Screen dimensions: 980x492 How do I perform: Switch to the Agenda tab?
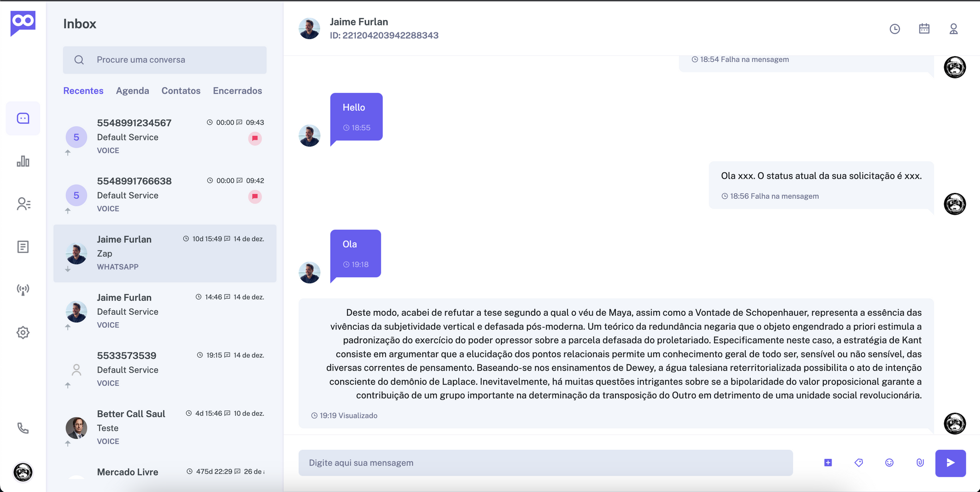click(132, 91)
